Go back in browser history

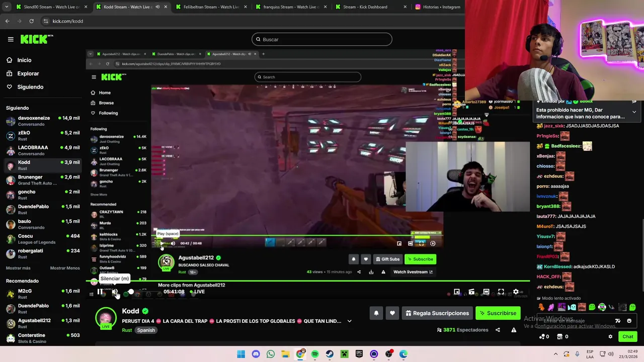[7, 21]
